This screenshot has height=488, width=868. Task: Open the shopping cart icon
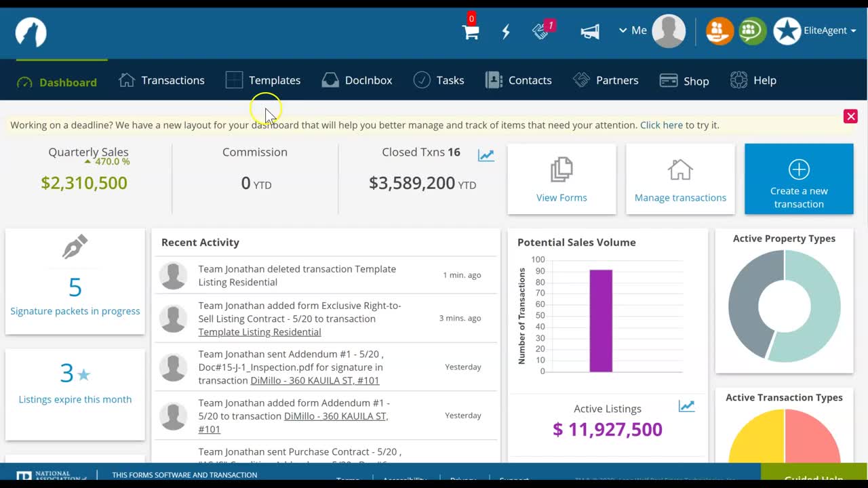tap(471, 32)
